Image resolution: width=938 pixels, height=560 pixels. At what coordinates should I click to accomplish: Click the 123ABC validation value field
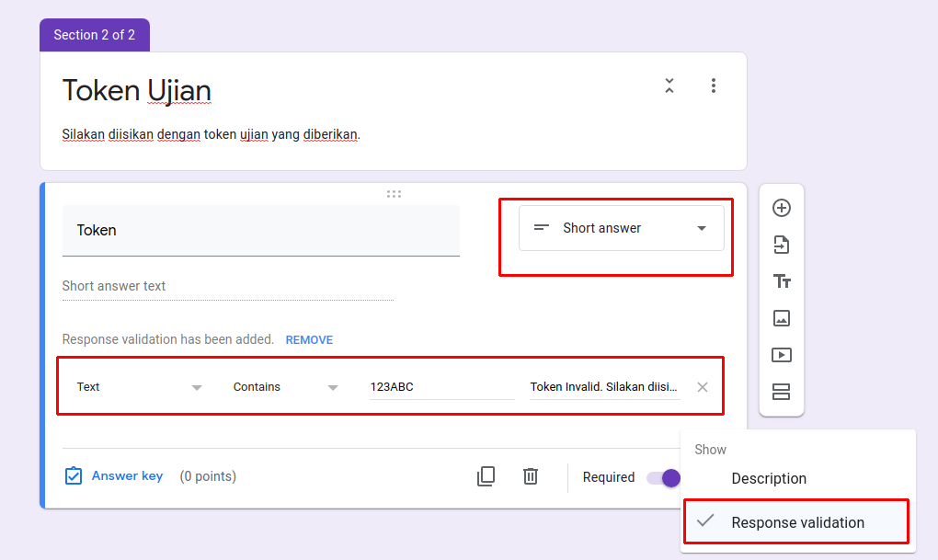441,387
